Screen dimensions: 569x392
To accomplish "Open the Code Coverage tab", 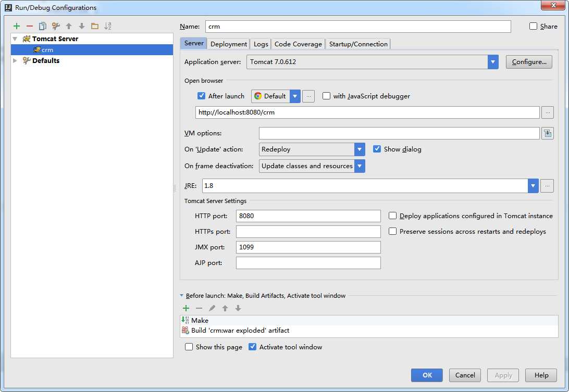I will [298, 44].
